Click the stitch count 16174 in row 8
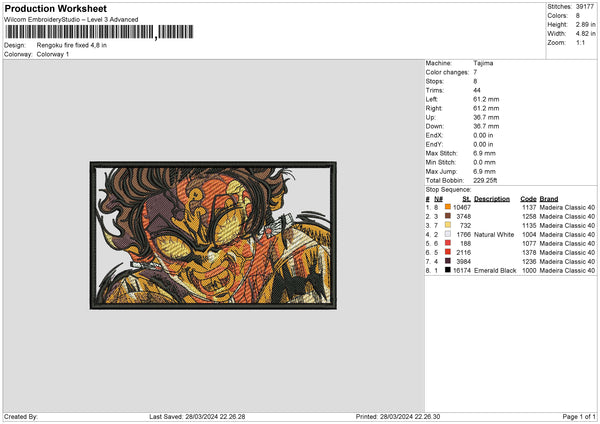 (461, 271)
